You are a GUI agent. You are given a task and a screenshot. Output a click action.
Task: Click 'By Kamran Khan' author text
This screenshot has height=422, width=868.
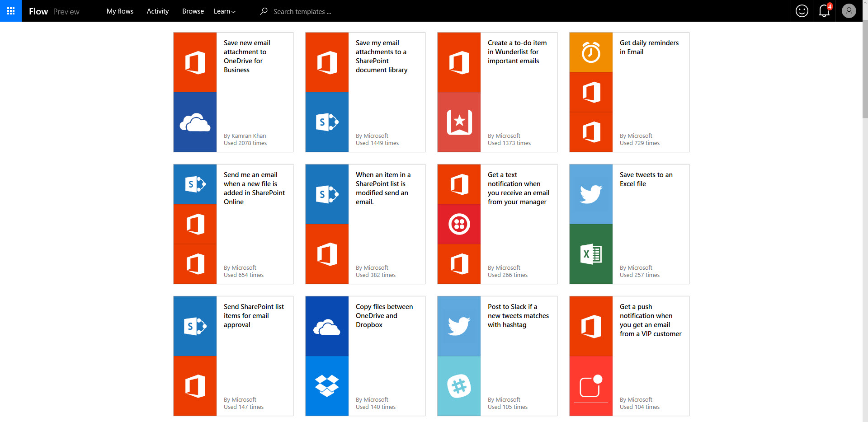click(x=245, y=136)
